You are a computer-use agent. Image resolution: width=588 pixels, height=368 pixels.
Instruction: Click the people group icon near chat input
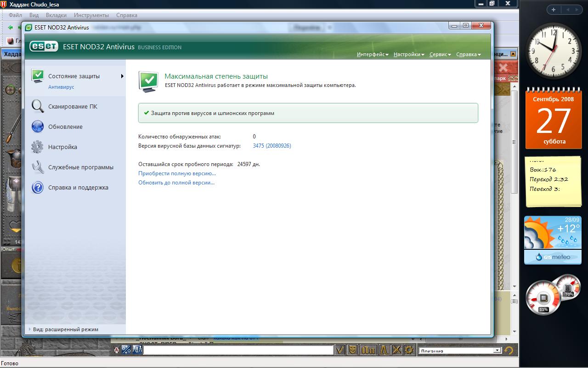[137, 350]
